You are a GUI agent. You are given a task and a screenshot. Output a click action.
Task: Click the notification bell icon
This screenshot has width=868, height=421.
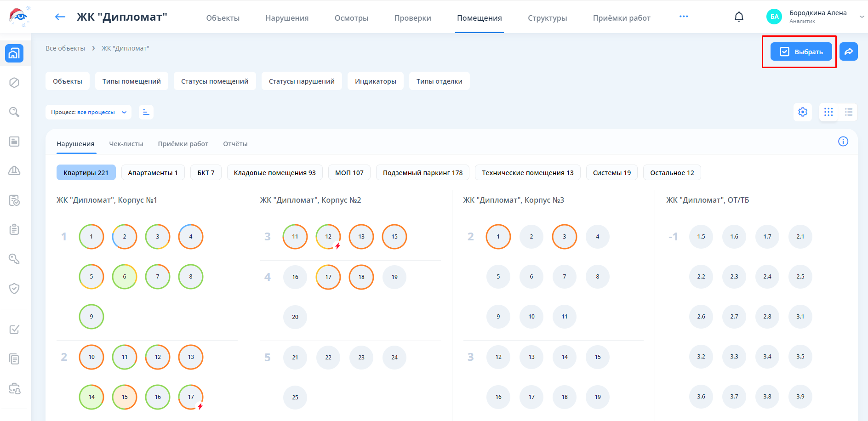(x=739, y=17)
